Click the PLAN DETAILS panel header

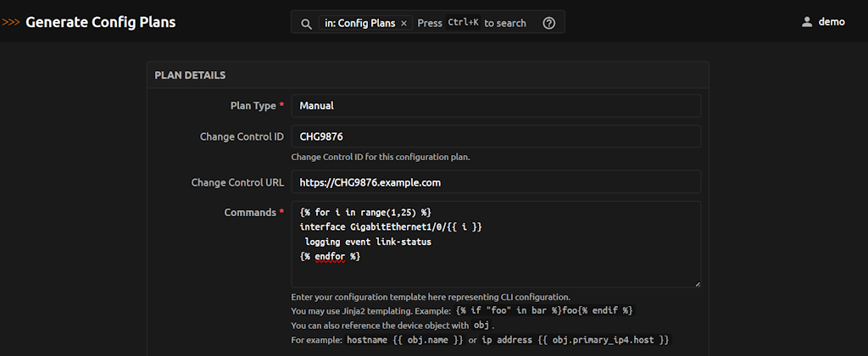428,75
